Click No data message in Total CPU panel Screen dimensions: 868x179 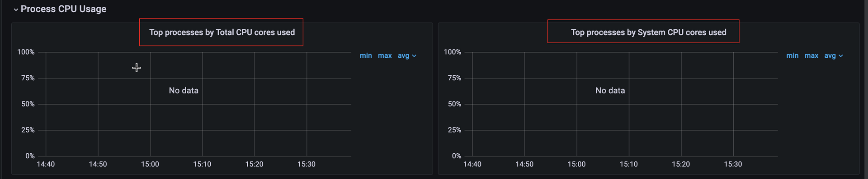pos(184,91)
